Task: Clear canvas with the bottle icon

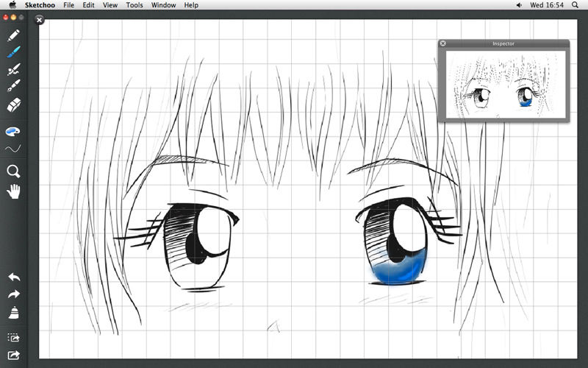Action: coord(13,313)
